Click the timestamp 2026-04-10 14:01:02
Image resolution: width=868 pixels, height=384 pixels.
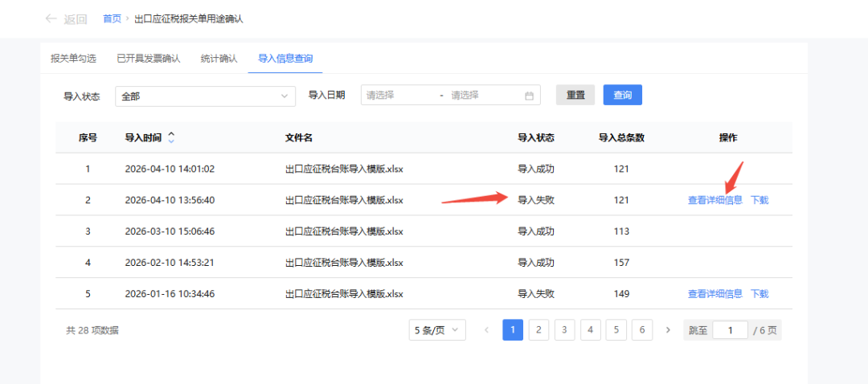tap(170, 169)
